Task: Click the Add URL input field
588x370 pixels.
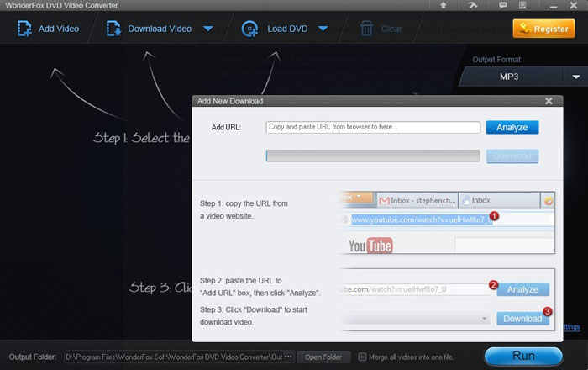Action: point(373,127)
